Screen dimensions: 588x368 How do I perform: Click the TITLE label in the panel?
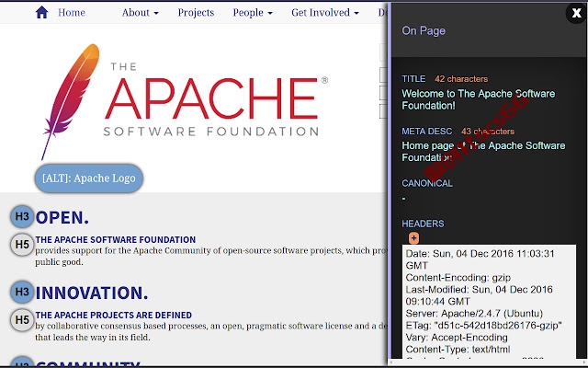(x=413, y=79)
